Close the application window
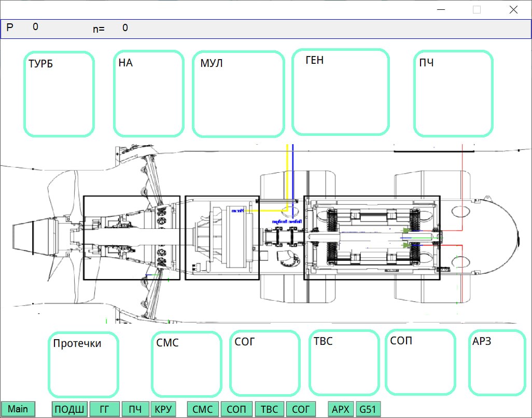The height and width of the screenshot is (418, 532). pos(514,9)
